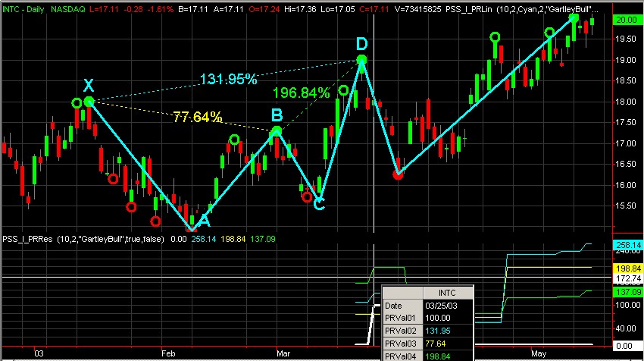Click the 'O=17.24' open price readout

(264, 9)
